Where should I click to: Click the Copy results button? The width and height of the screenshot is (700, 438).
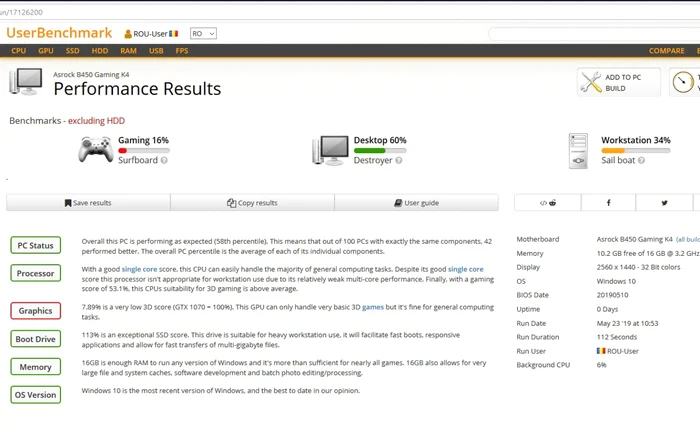pyautogui.click(x=252, y=203)
